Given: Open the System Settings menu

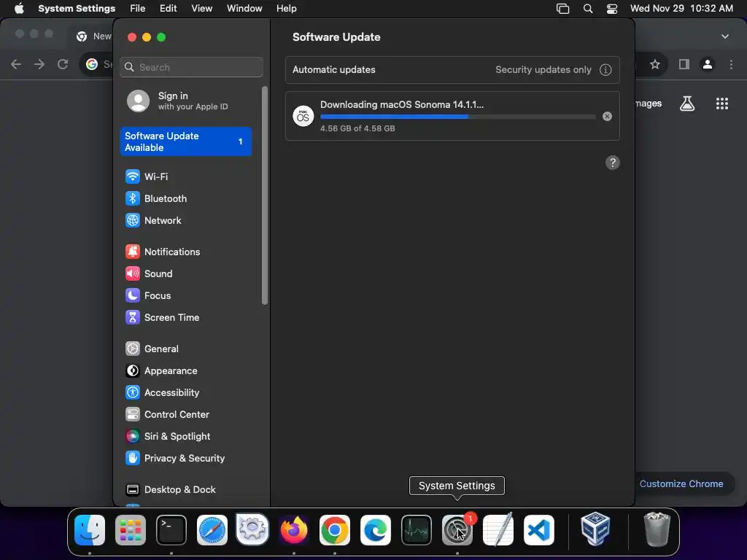Looking at the screenshot, I should coord(77,9).
